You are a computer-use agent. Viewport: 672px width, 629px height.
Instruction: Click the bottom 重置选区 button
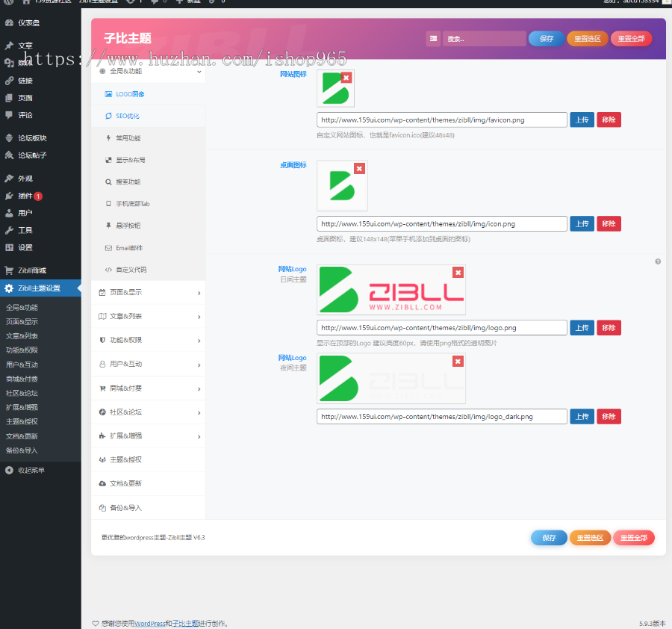[x=590, y=538]
